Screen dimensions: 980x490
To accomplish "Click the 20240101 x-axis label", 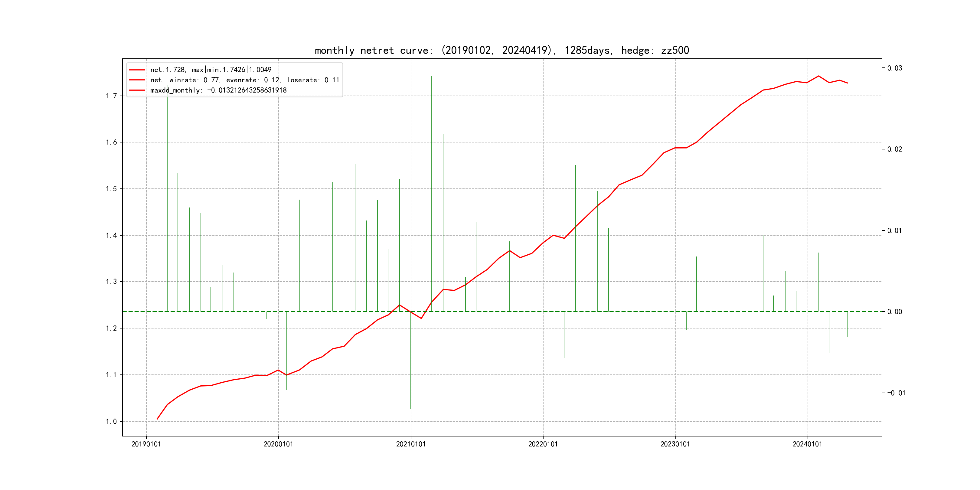I will (807, 444).
